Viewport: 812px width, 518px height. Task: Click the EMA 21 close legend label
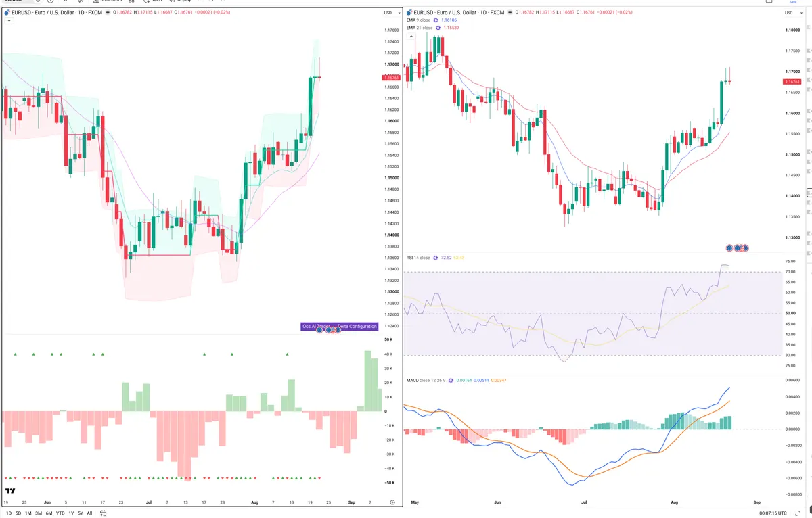pyautogui.click(x=419, y=28)
